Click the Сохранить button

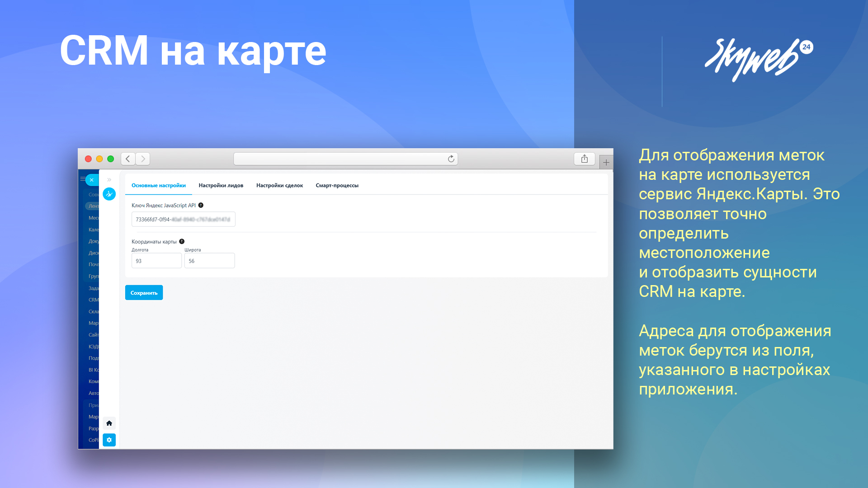point(144,293)
